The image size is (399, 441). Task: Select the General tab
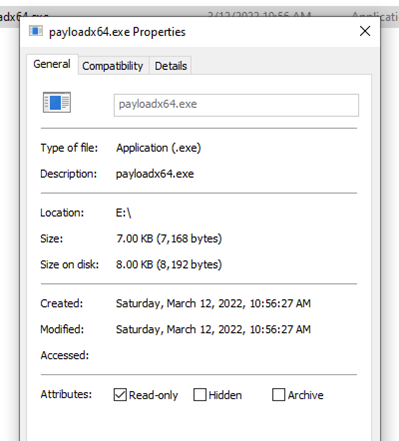click(x=52, y=64)
